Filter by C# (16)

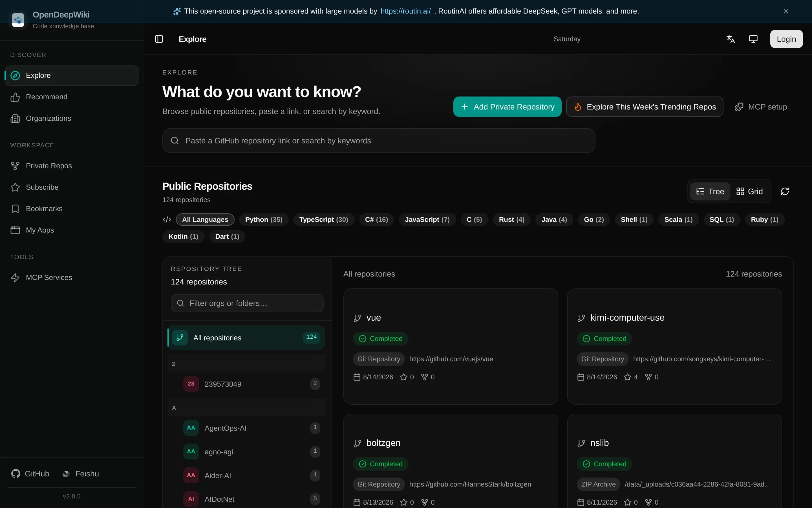point(376,219)
